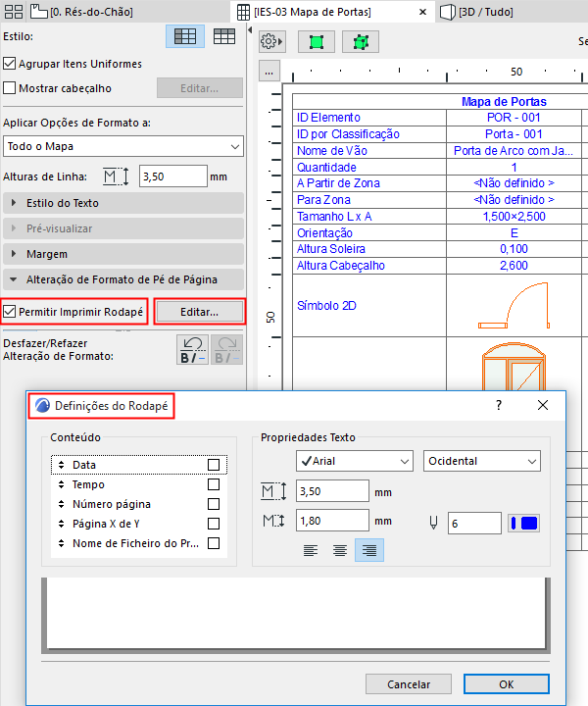Click the 2D door symbol thumbnail
588x706 pixels.
pyautogui.click(x=514, y=305)
